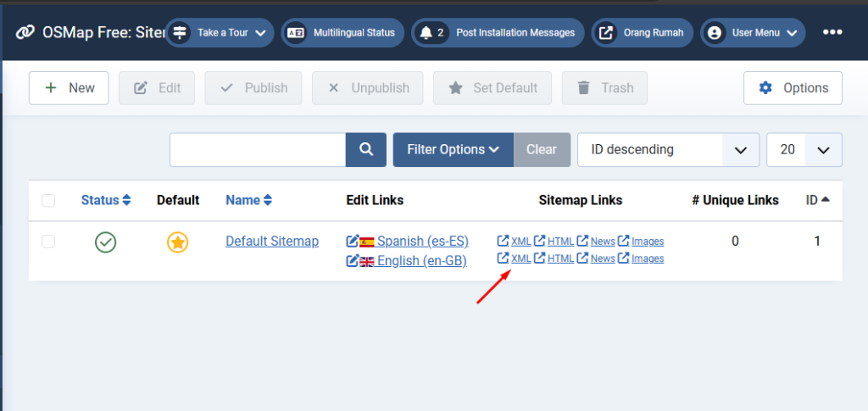Click the bell icon in Post Installation Messages

pyautogui.click(x=426, y=33)
